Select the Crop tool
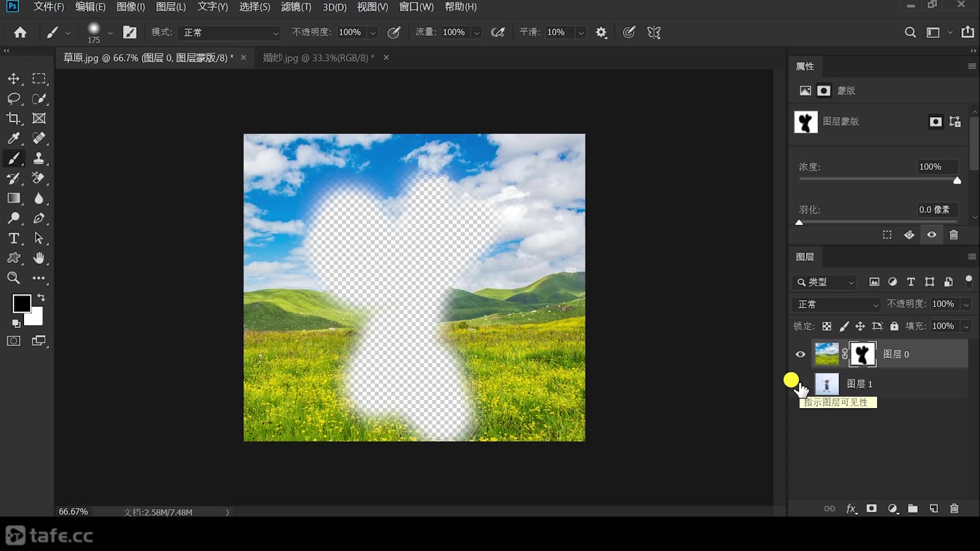This screenshot has width=980, height=551. coord(14,118)
